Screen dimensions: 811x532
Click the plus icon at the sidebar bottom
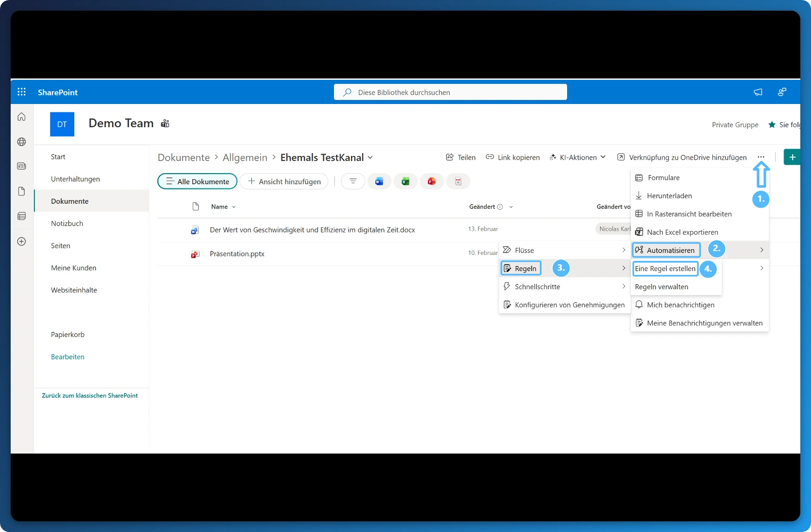[x=21, y=241]
